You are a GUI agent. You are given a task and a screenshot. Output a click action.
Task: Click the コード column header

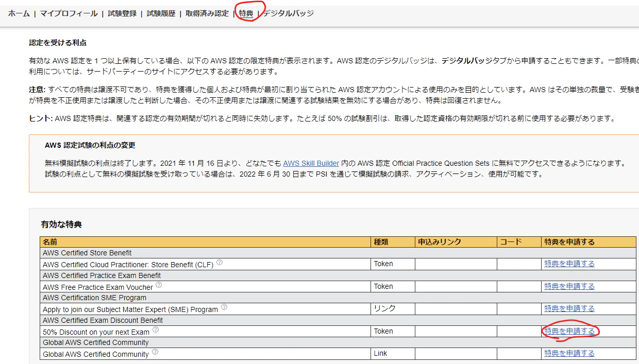[519, 242]
